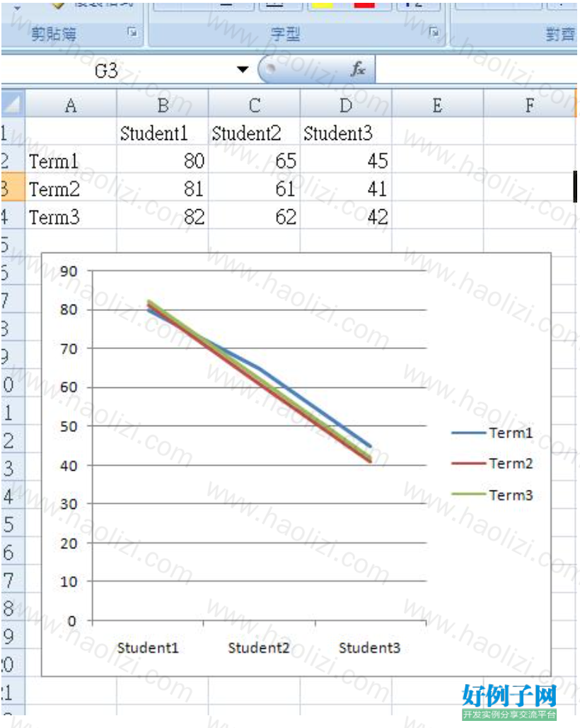The image size is (580, 728).
Task: Click cell containing Student2
Action: tap(254, 132)
